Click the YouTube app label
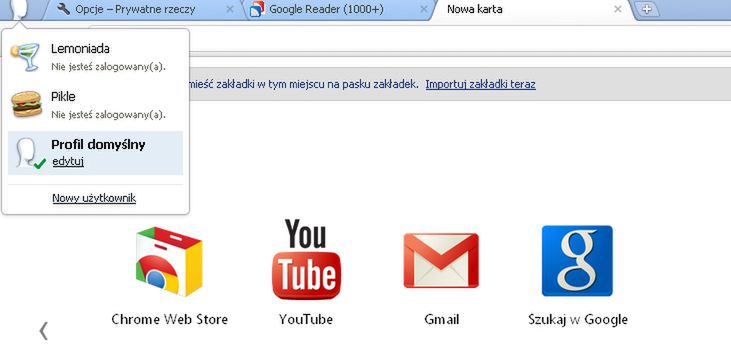This screenshot has height=361, width=731. [x=306, y=319]
